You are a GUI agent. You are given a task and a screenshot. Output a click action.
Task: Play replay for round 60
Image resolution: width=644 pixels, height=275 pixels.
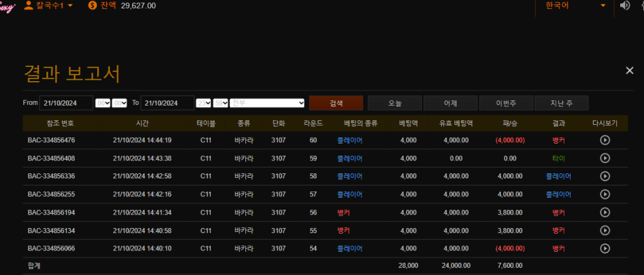(605, 140)
